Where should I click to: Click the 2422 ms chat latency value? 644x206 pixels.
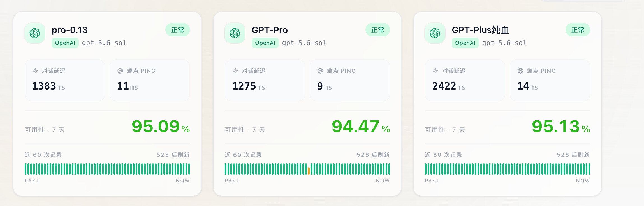449,86
